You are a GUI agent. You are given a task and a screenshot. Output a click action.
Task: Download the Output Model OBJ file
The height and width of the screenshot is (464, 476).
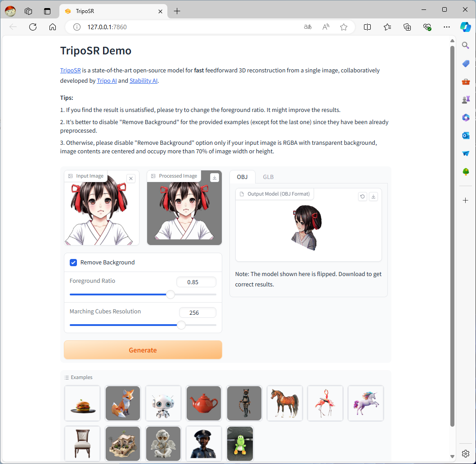coord(373,196)
